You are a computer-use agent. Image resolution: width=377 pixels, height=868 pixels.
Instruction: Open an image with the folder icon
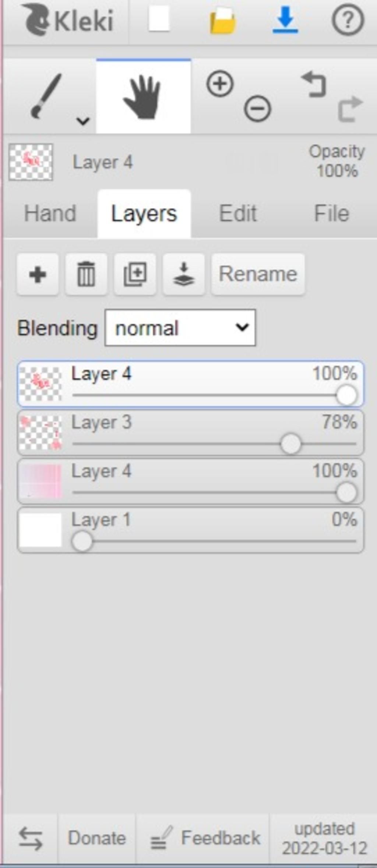pos(222,21)
